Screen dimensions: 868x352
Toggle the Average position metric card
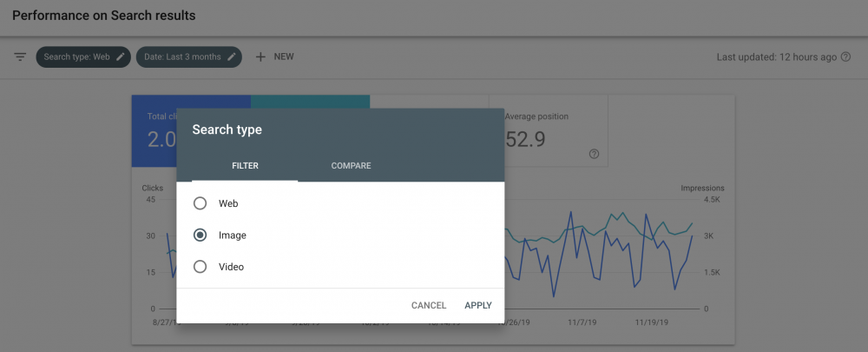547,130
